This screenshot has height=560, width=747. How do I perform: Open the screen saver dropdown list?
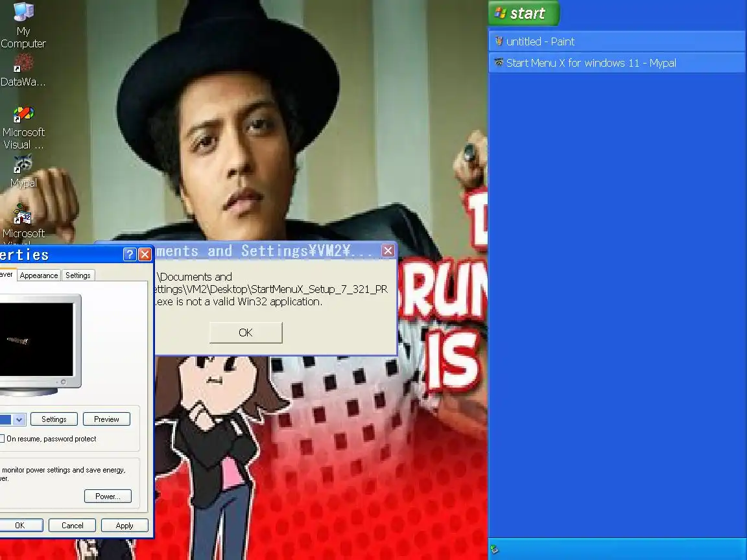(19, 419)
